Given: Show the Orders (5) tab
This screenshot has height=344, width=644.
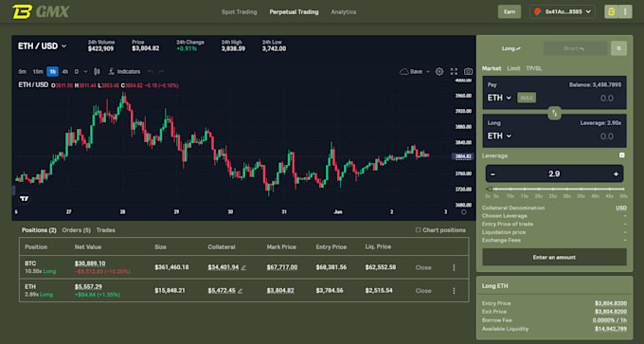Looking at the screenshot, I should [77, 230].
